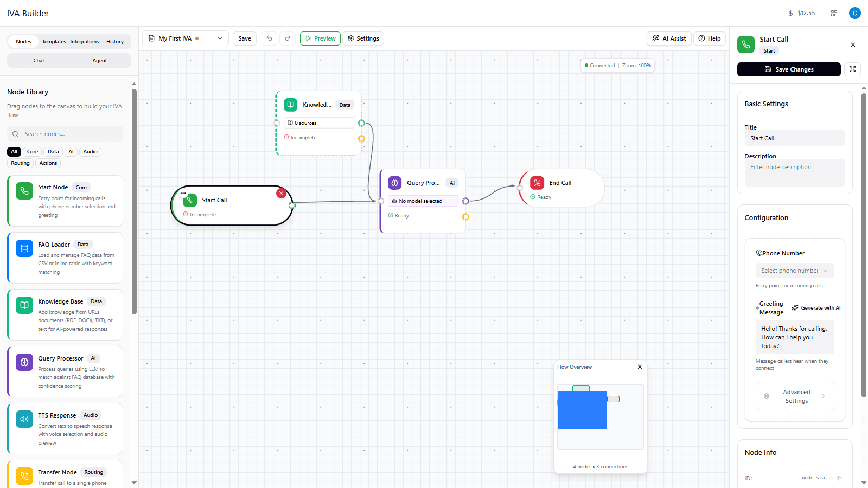Viewport: 868px width, 488px height.
Task: Toggle the Audio node category filter
Action: click(90, 151)
